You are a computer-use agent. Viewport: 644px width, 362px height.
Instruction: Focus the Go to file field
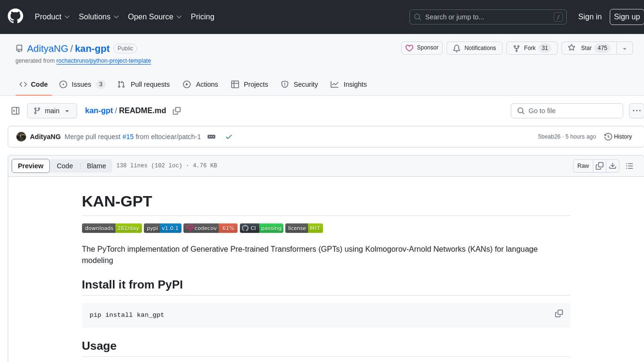[567, 111]
